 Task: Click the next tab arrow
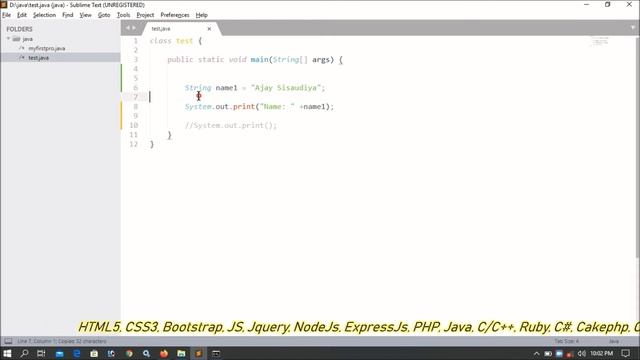click(134, 28)
